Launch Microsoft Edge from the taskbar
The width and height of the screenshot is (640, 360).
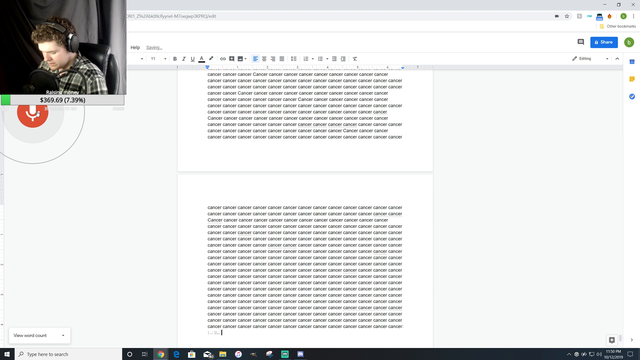[x=176, y=354]
